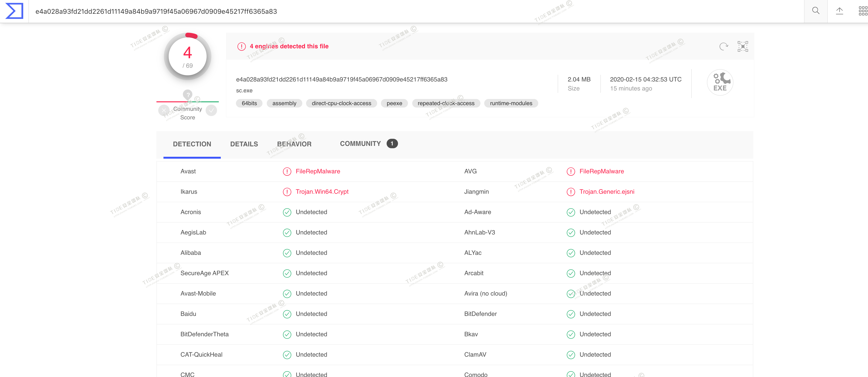Click the similar files graph icon
868x377 pixels.
743,46
